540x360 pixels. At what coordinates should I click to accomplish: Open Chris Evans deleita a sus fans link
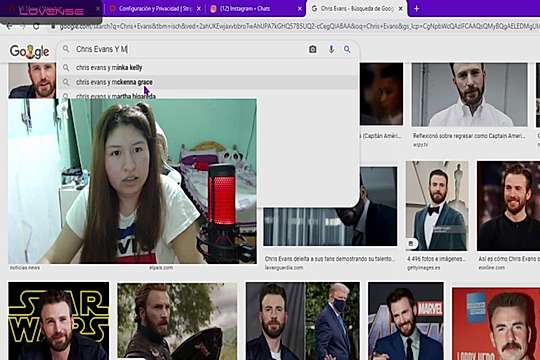(x=330, y=258)
